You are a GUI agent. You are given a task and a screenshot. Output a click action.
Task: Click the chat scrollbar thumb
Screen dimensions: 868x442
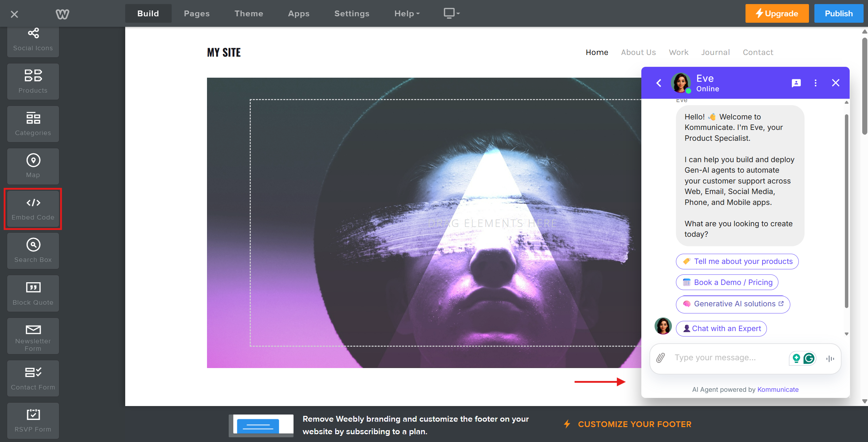(846, 211)
